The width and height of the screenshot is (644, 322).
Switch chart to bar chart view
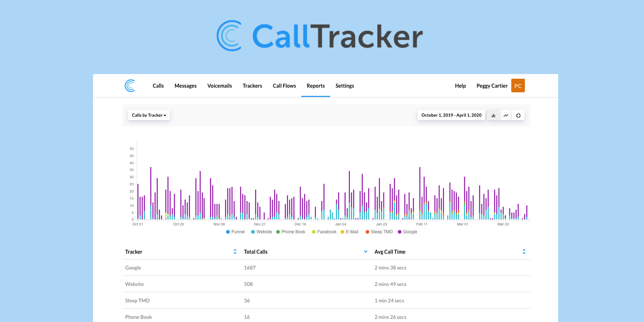tap(493, 115)
